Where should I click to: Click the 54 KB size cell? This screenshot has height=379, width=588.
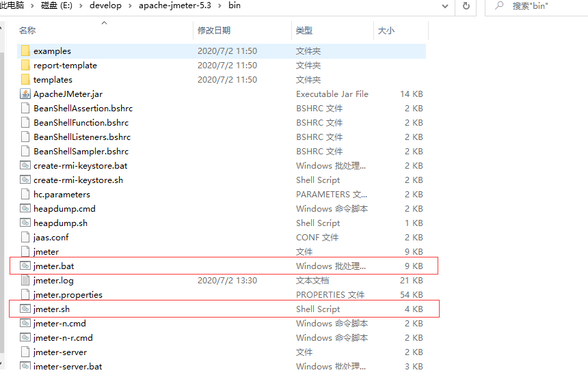412,295
